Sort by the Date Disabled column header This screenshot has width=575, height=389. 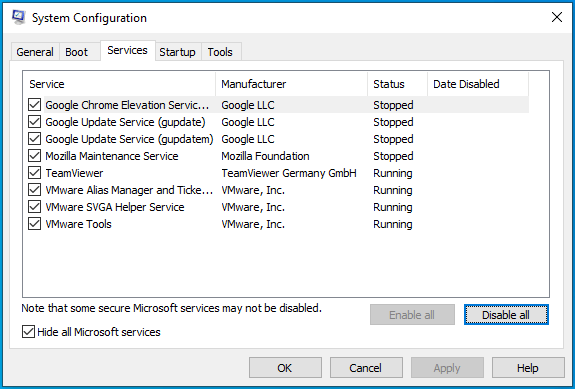pyautogui.click(x=478, y=84)
